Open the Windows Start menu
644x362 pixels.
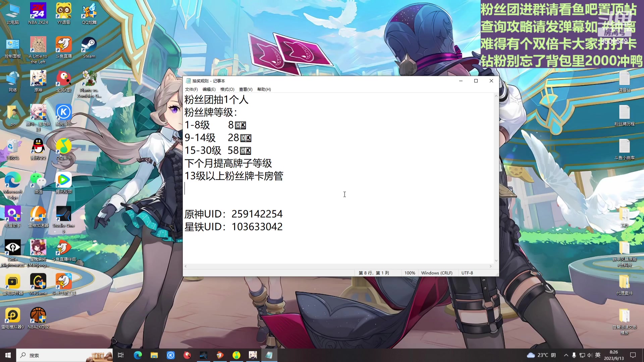[8, 355]
